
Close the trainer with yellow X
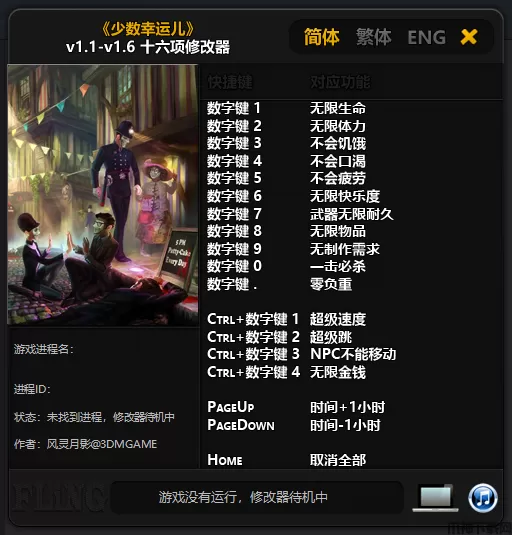point(469,37)
